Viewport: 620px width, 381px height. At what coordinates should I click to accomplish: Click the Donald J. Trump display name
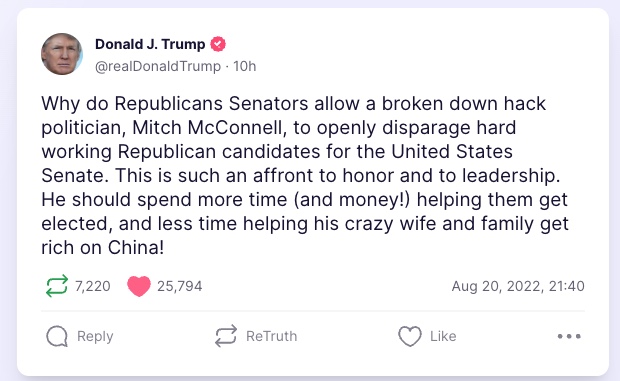150,44
